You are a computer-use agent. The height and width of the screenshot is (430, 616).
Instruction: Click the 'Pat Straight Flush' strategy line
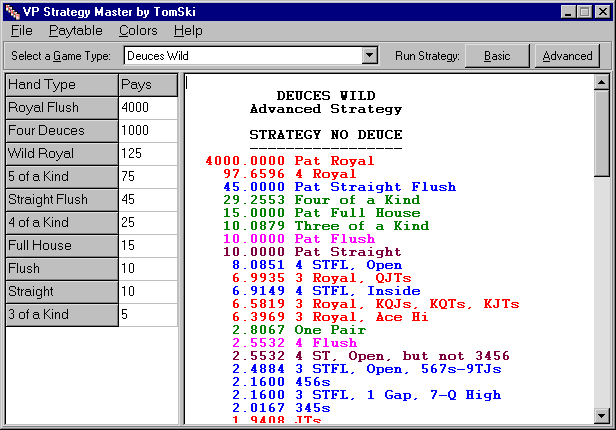[x=340, y=187]
